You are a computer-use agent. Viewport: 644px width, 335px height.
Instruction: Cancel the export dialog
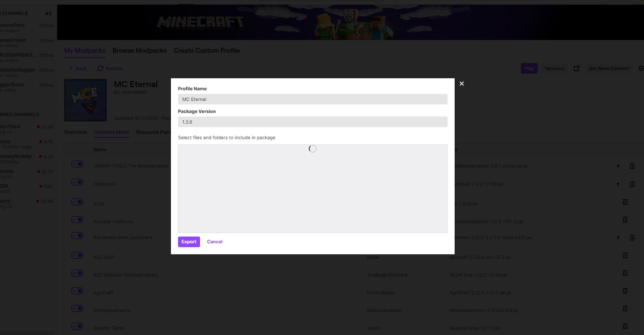pyautogui.click(x=215, y=242)
